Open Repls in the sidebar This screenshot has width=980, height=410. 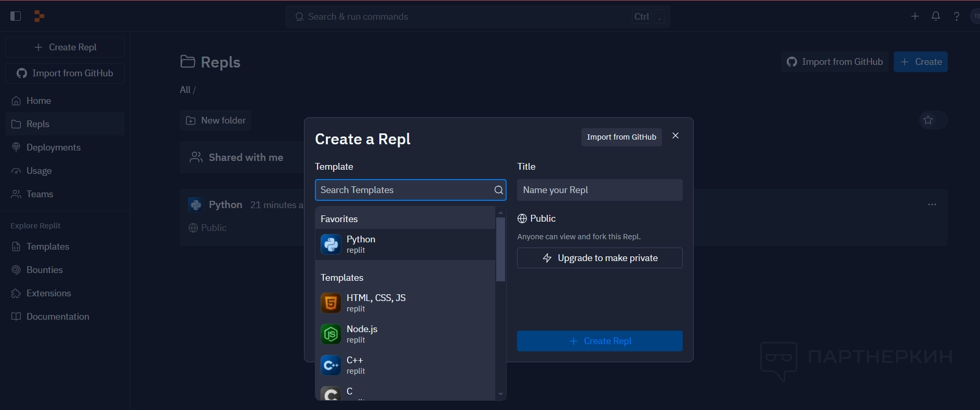[x=65, y=124]
